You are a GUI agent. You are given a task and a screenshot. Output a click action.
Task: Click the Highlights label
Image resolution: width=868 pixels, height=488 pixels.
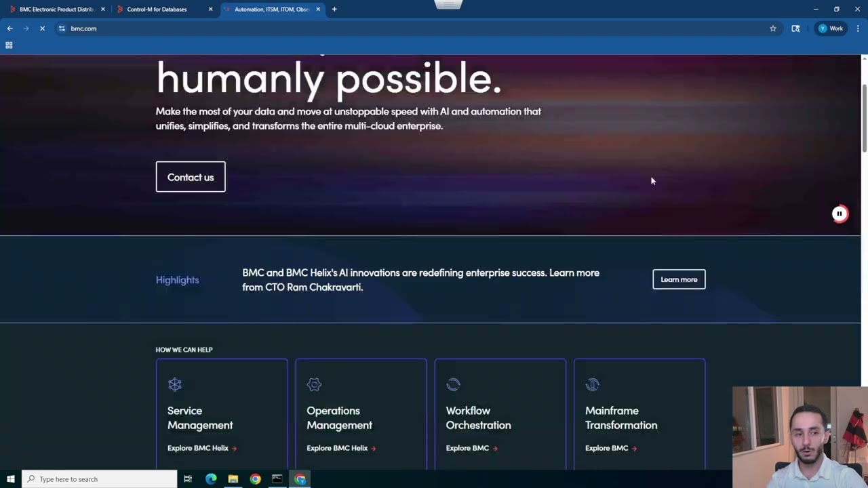click(x=177, y=280)
